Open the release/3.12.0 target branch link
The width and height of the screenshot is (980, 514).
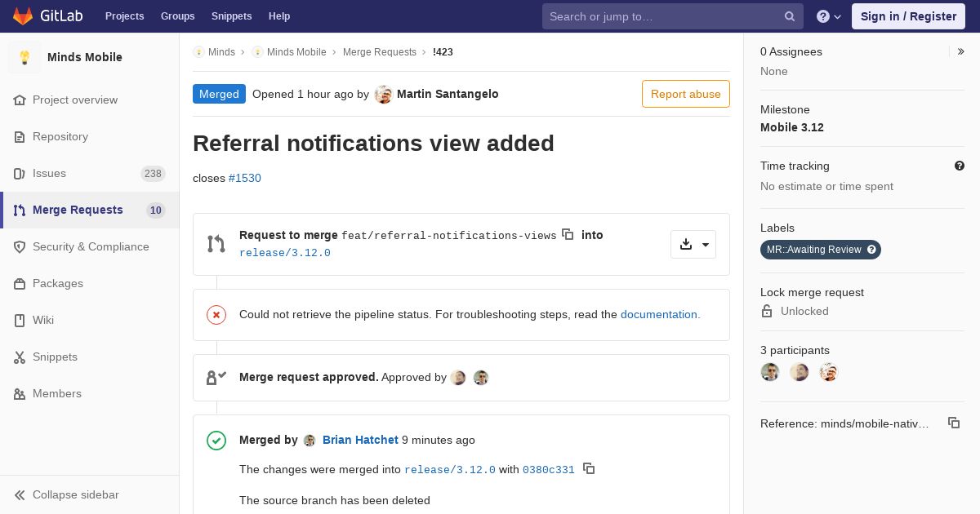tap(285, 253)
